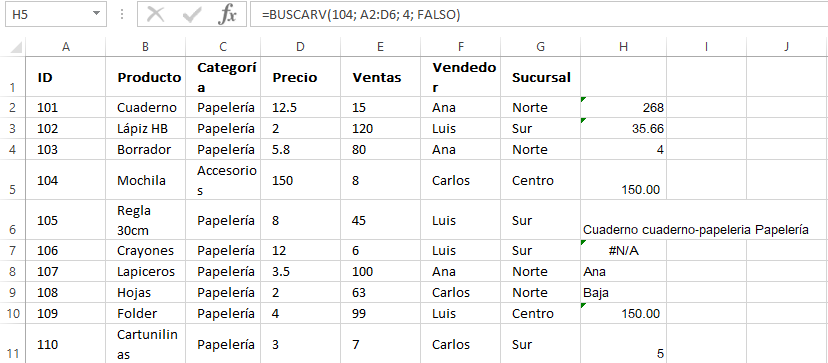
Task: Click the three-dot formula bar handle
Action: (122, 15)
